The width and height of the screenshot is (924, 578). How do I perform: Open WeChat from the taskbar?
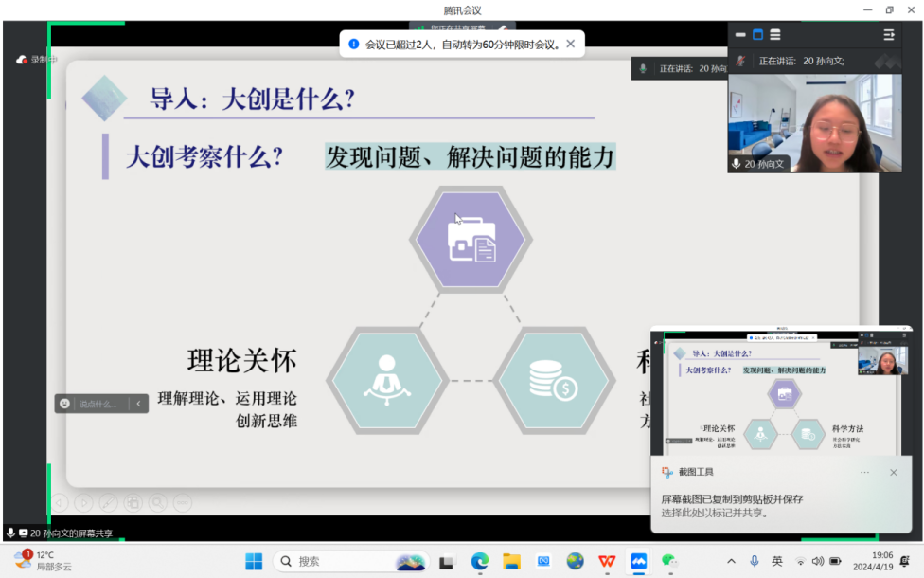tap(669, 561)
